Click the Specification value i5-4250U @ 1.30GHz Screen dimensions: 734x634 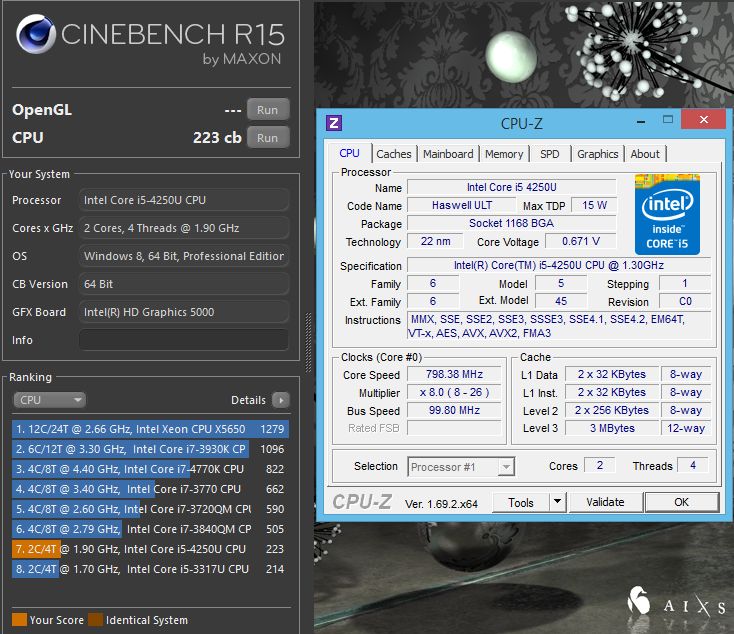pyautogui.click(x=559, y=265)
